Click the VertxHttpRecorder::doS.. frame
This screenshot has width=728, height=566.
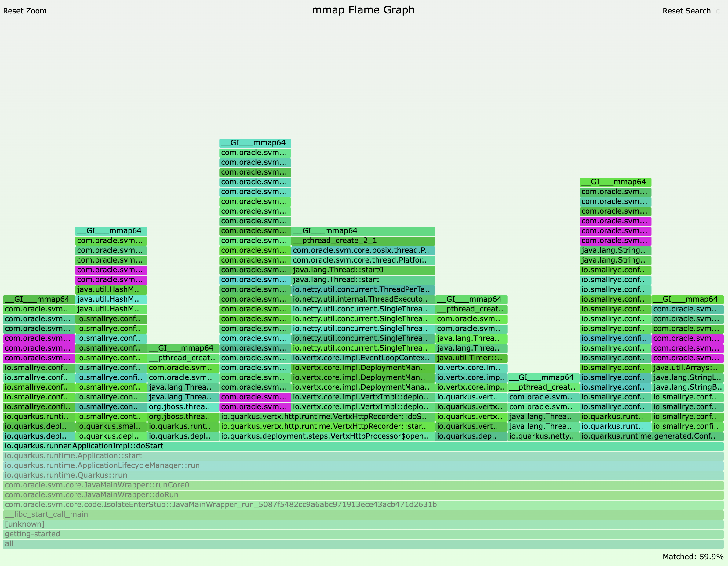click(327, 417)
